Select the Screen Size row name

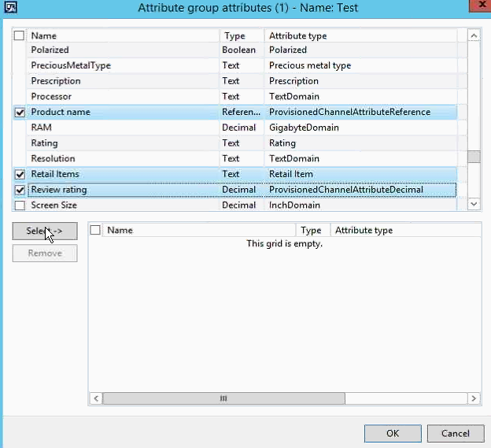(54, 205)
